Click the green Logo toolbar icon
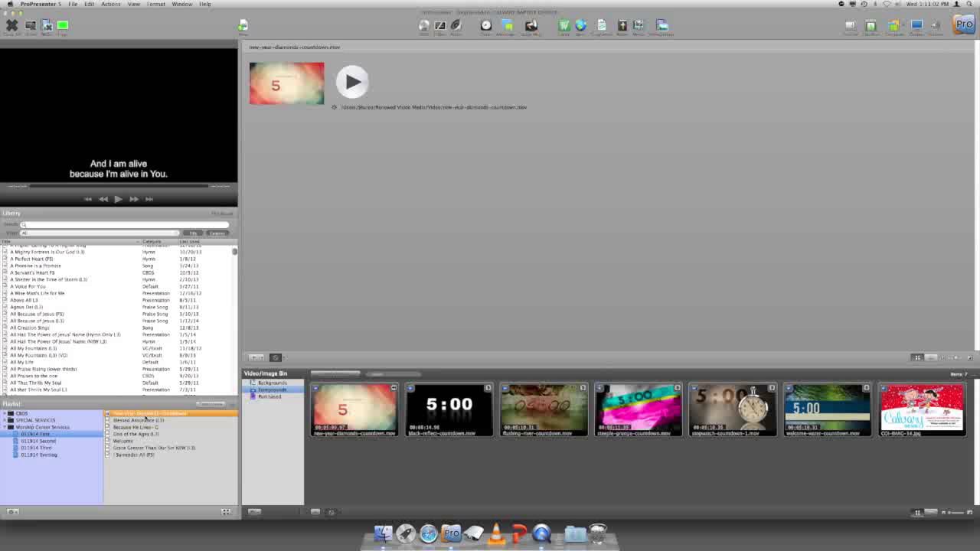980x551 pixels. pyautogui.click(x=63, y=25)
